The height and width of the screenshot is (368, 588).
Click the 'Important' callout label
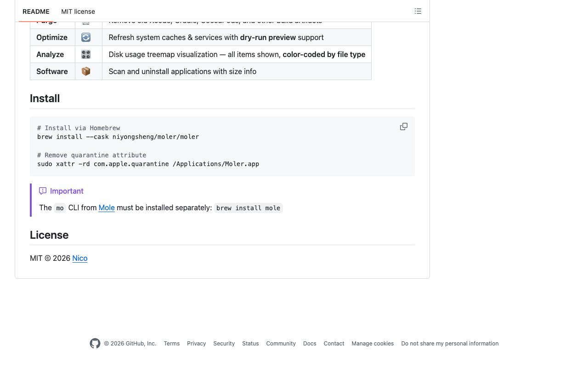tap(67, 191)
